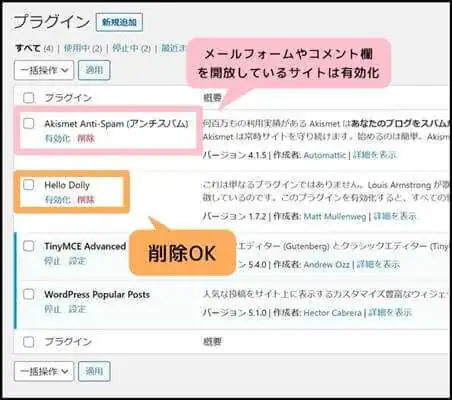The height and width of the screenshot is (400, 452).
Task: Click 設定 under WordPress Popular Posts
Action: click(x=77, y=309)
